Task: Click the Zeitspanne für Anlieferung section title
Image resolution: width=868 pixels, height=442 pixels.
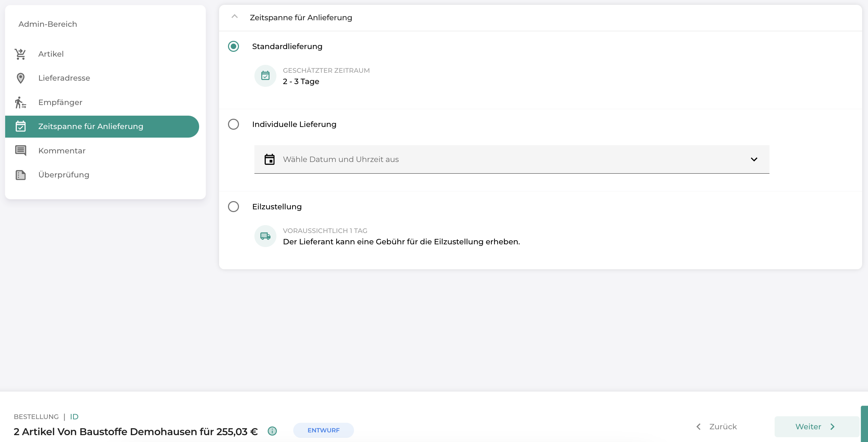Action: tap(301, 18)
